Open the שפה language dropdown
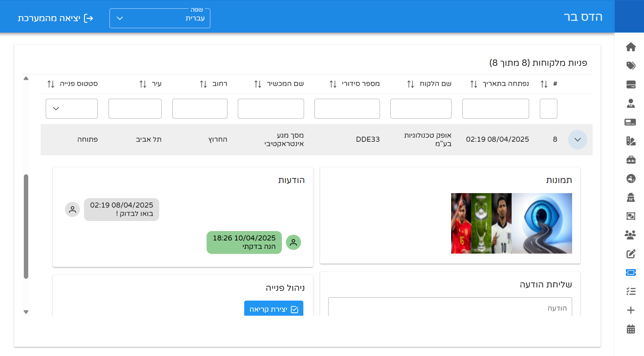This screenshot has height=356, width=644. [160, 18]
